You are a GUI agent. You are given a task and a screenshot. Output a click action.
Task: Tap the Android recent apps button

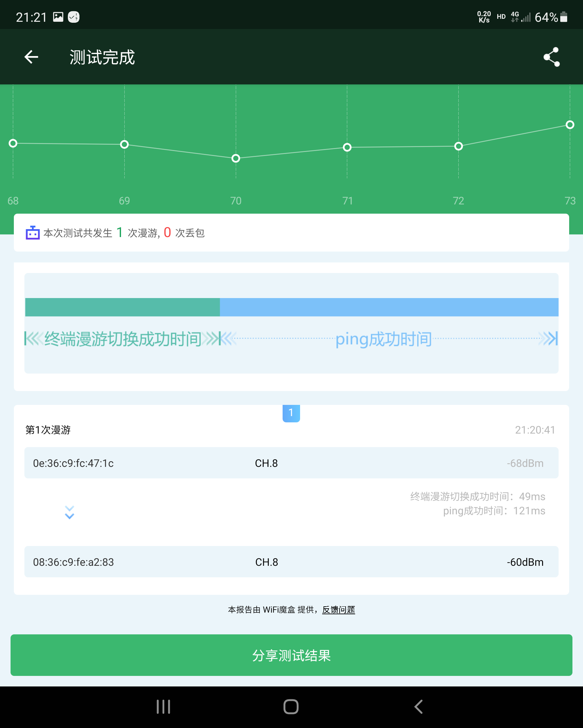[164, 707]
